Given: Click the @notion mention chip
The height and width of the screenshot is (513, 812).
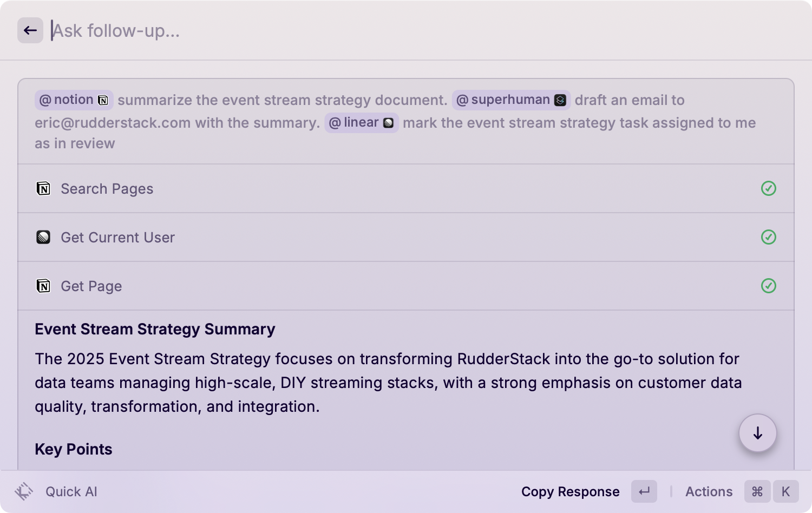Looking at the screenshot, I should [74, 100].
